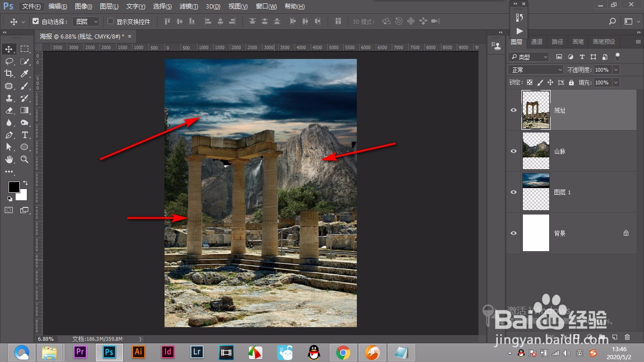
Task: Select the Eyedropper tool
Action: (x=25, y=74)
